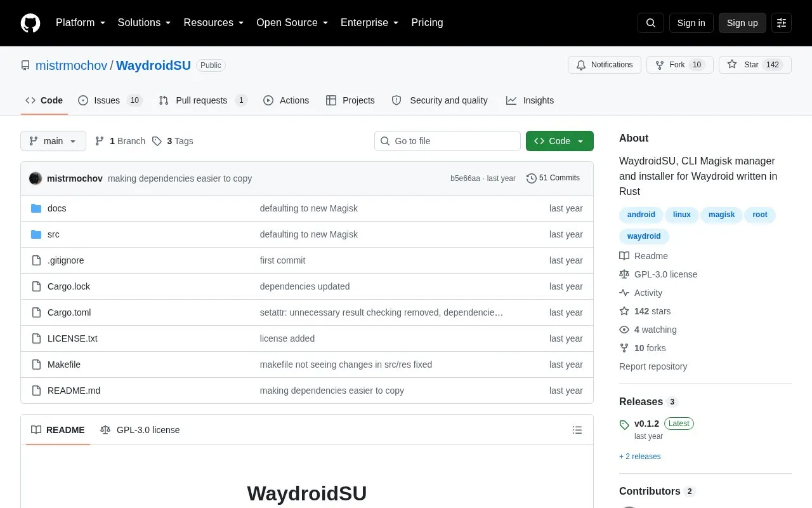
Task: Expand the Platform menu
Action: click(81, 23)
